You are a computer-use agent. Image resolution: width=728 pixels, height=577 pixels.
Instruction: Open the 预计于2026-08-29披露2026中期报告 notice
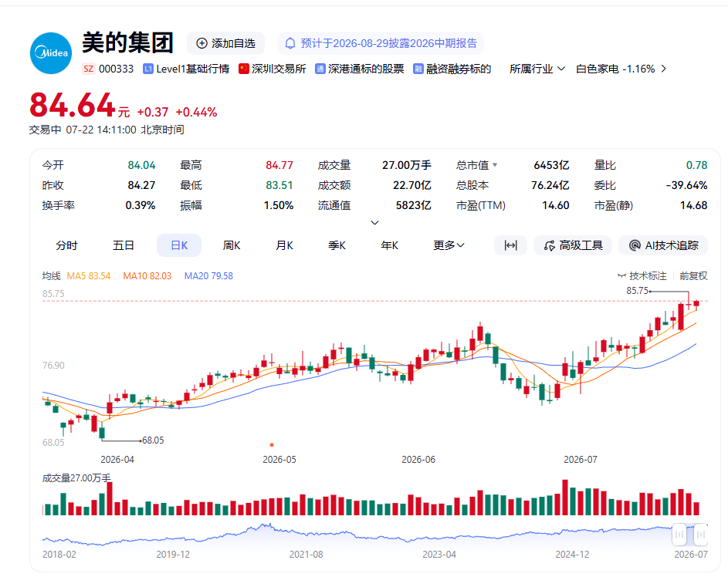[381, 43]
